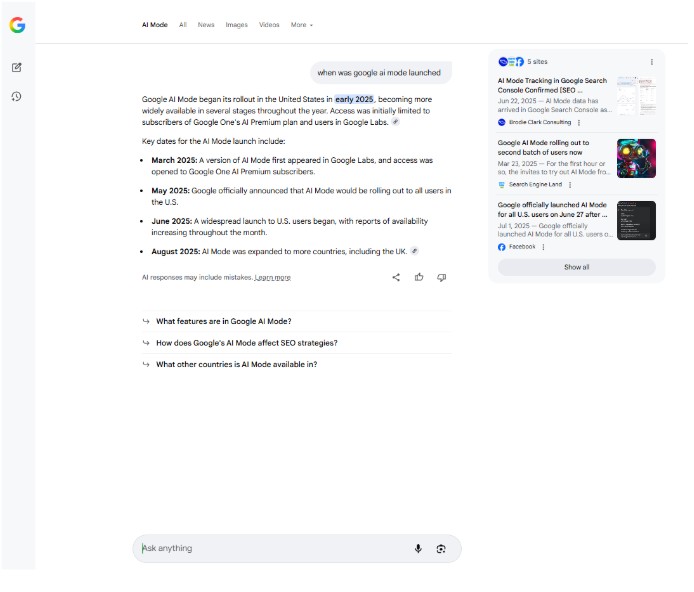
Task: Open options menu next to Search Engine Land
Action: [570, 184]
